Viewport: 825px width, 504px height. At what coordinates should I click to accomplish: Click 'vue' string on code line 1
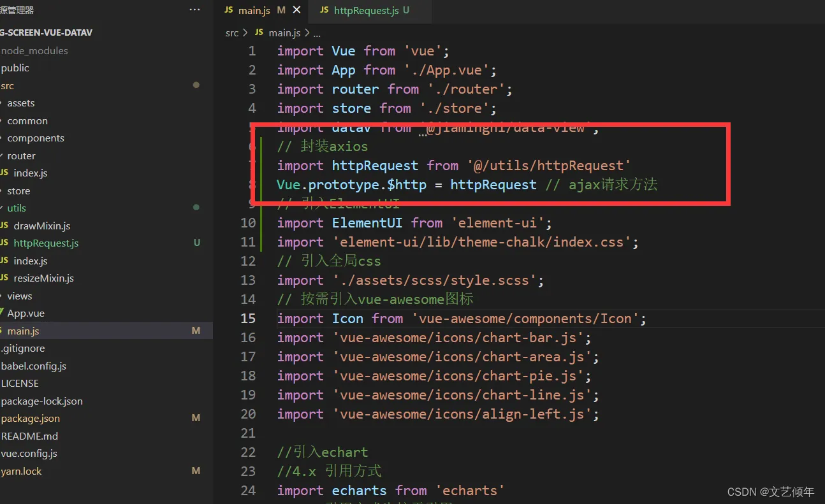[423, 51]
